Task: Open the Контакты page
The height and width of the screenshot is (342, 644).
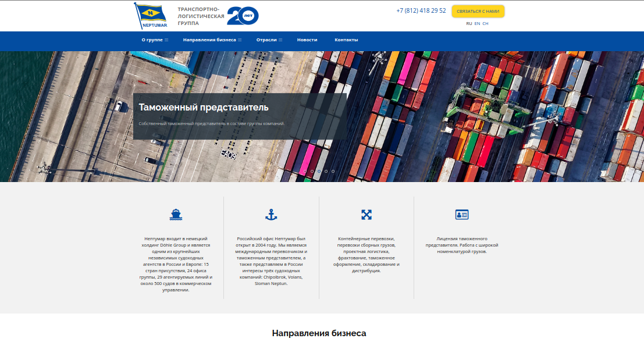Action: [346, 40]
